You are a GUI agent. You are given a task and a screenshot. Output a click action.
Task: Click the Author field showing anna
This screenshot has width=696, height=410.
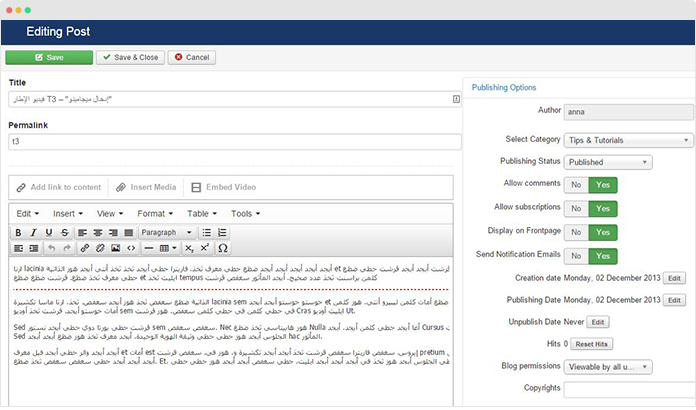pos(628,112)
